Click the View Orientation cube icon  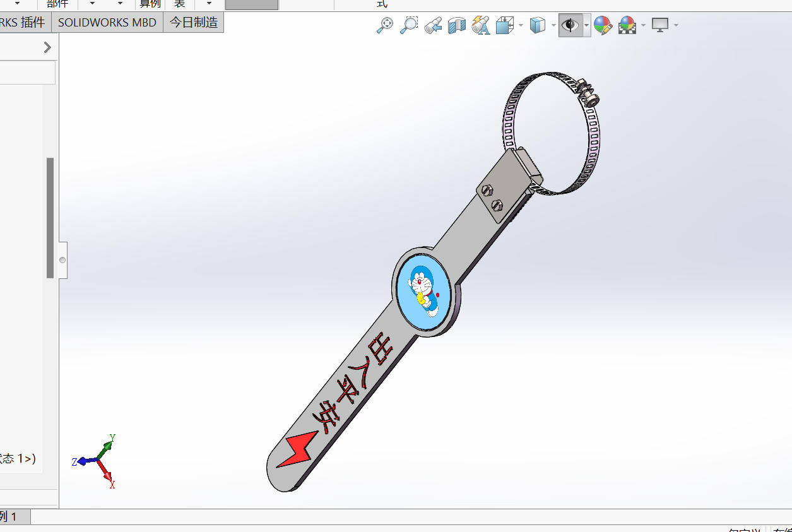point(504,25)
